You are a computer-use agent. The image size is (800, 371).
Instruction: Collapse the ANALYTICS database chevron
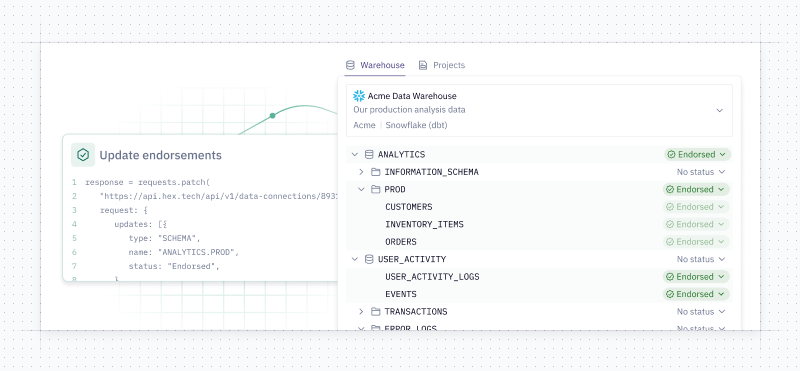[355, 154]
